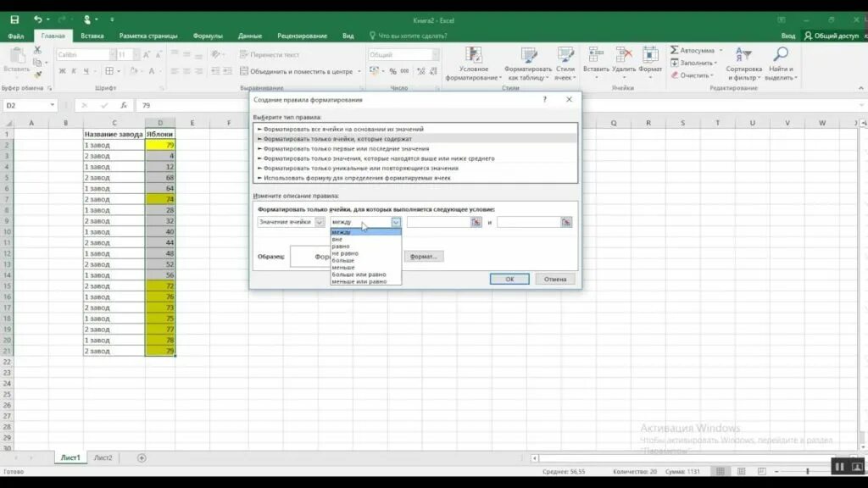Switch to the Лист2 sheet tab
The image size is (868, 488).
point(103,457)
